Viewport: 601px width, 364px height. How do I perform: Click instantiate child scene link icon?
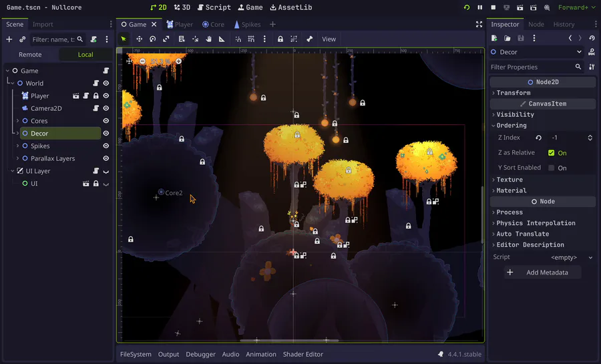(x=22, y=39)
